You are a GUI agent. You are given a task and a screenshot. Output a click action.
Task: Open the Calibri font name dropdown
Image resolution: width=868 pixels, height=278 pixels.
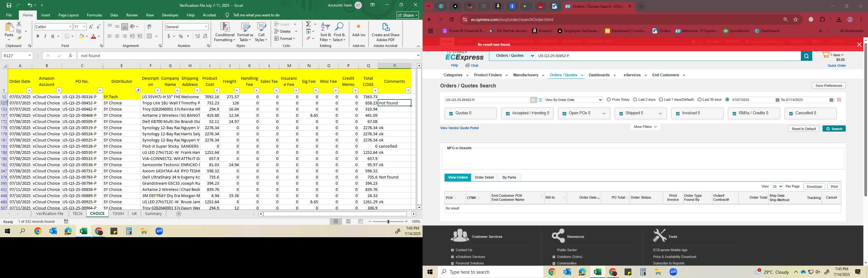(x=71, y=27)
